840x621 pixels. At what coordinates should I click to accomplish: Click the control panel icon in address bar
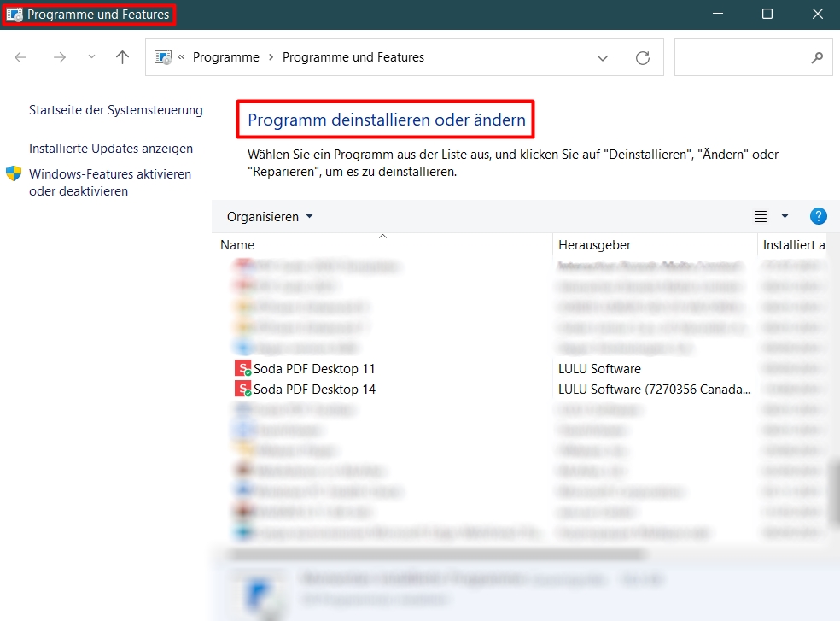coord(163,57)
